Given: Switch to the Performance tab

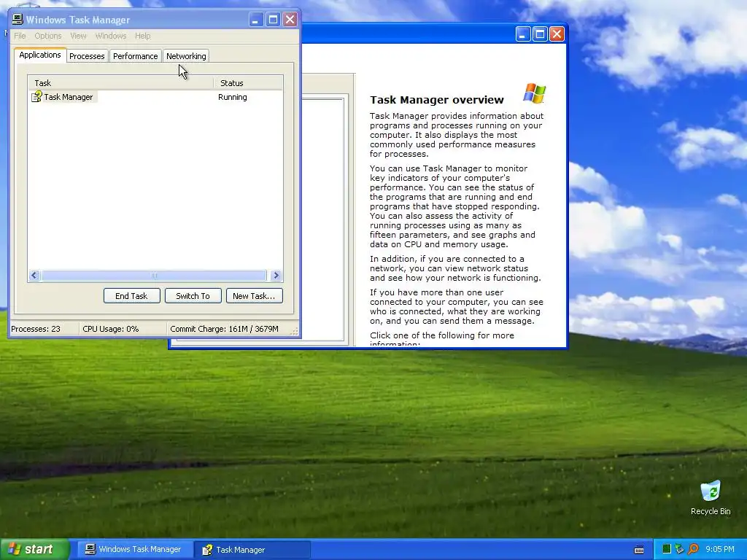Looking at the screenshot, I should tap(135, 56).
